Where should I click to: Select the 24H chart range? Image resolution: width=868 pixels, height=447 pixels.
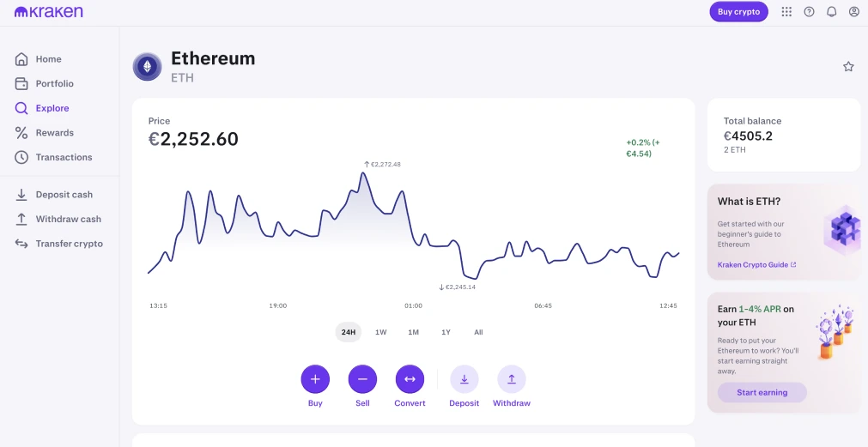pyautogui.click(x=349, y=333)
